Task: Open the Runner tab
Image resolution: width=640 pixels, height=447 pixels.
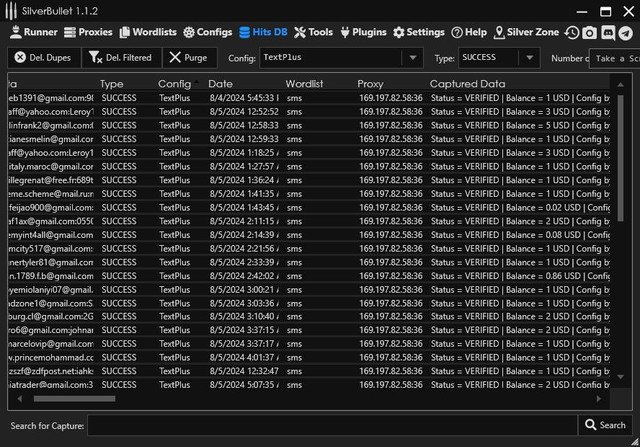Action: (x=33, y=32)
